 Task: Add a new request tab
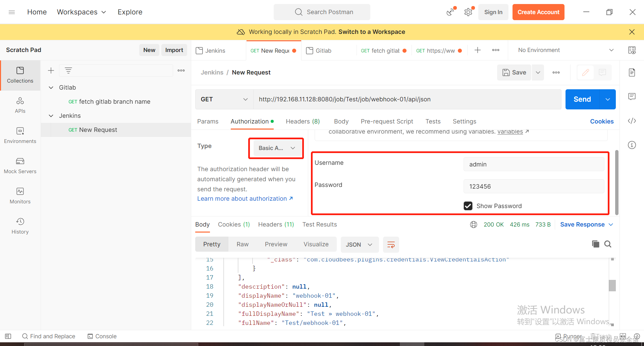pos(478,50)
